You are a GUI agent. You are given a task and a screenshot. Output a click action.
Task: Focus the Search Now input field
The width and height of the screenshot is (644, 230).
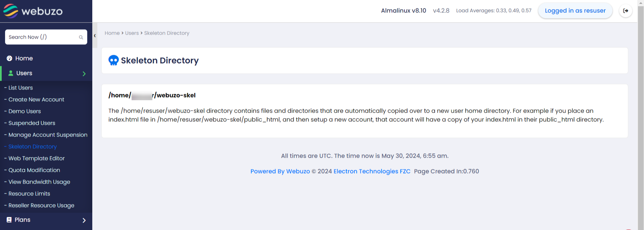point(42,37)
